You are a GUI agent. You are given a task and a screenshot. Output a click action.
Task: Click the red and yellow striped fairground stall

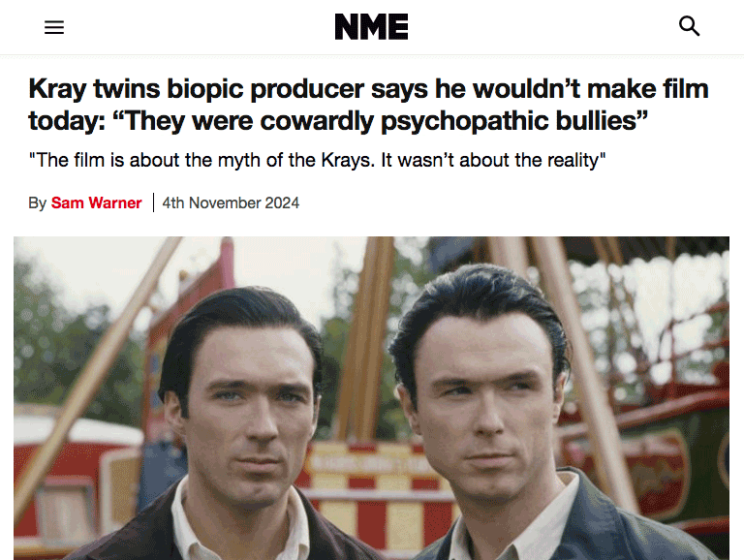(x=380, y=493)
